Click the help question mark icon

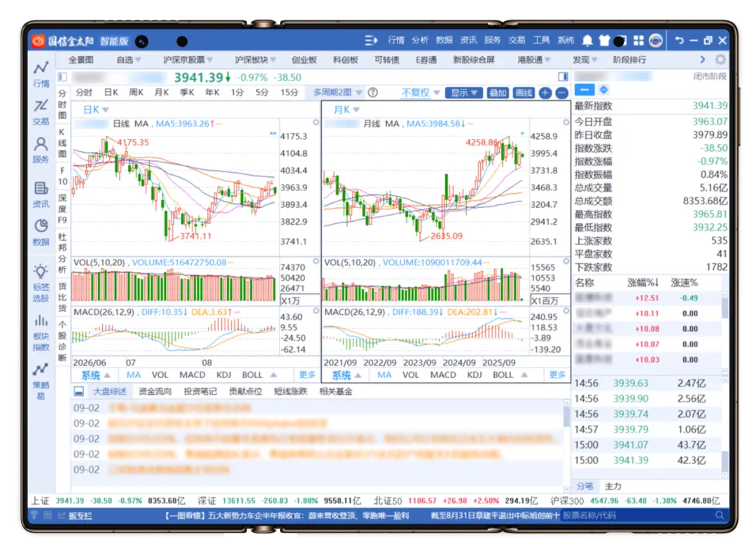[x=372, y=92]
